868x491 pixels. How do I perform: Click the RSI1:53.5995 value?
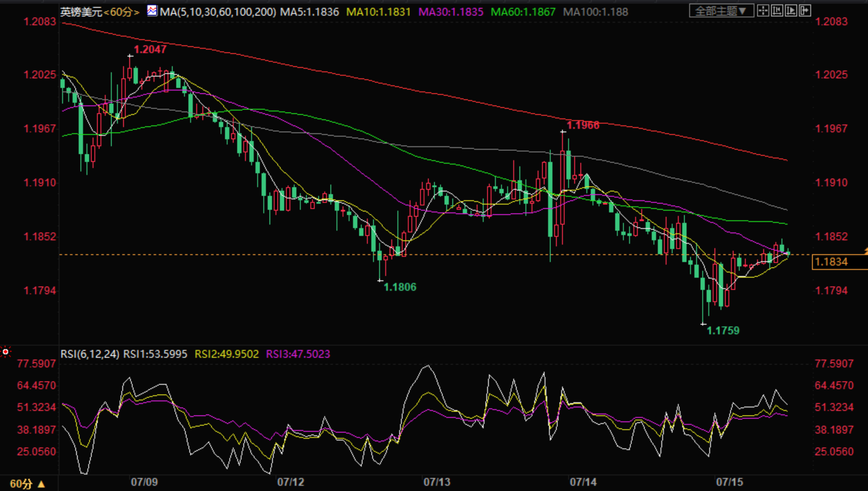pos(156,354)
